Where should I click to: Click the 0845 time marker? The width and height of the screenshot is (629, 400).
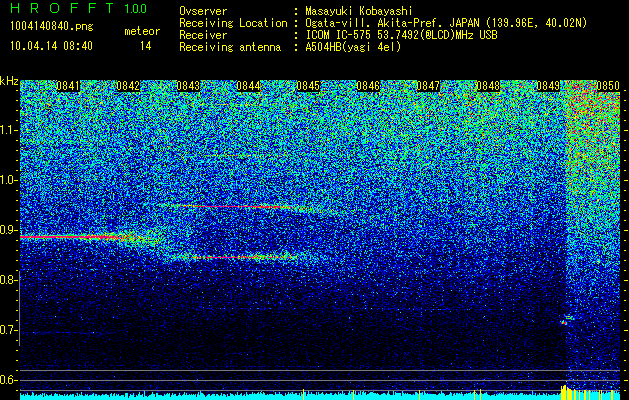click(x=308, y=86)
